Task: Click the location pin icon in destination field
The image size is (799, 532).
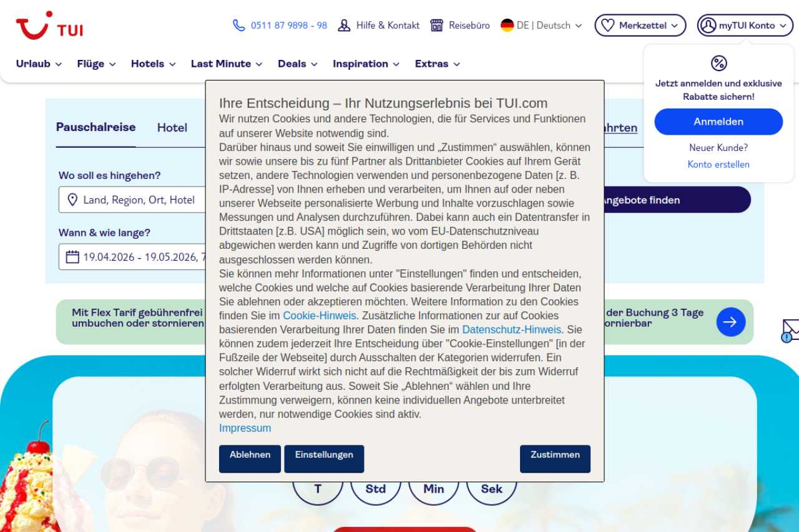Action: [72, 200]
